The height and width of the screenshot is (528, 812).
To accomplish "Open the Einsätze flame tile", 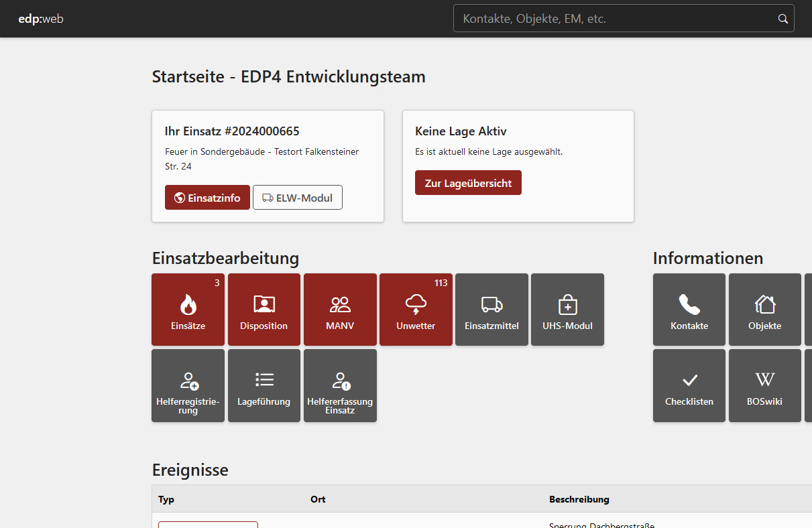I will [x=188, y=310].
